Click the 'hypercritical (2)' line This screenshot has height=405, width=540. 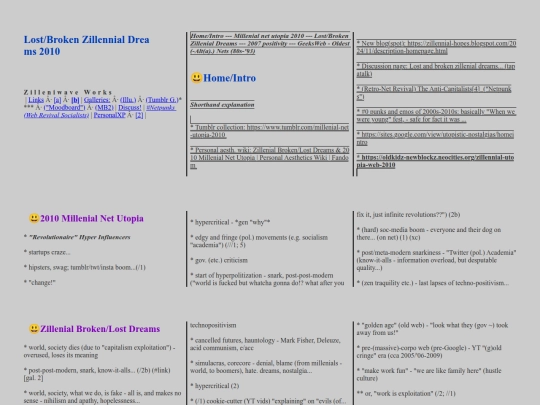click(215, 386)
